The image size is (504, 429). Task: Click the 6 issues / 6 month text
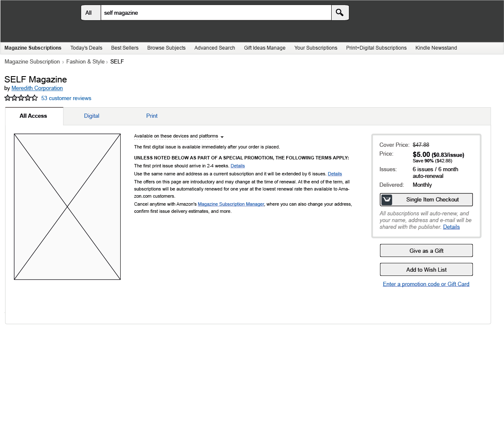435,169
